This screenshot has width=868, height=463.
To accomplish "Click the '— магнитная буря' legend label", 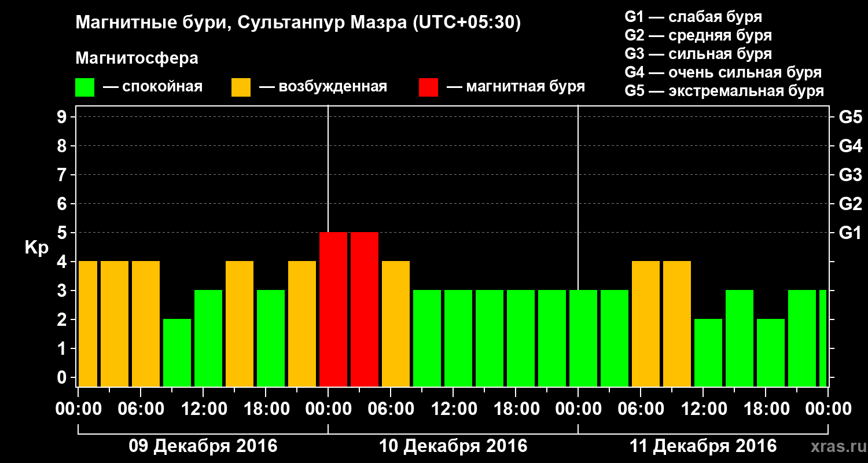I will (x=516, y=87).
